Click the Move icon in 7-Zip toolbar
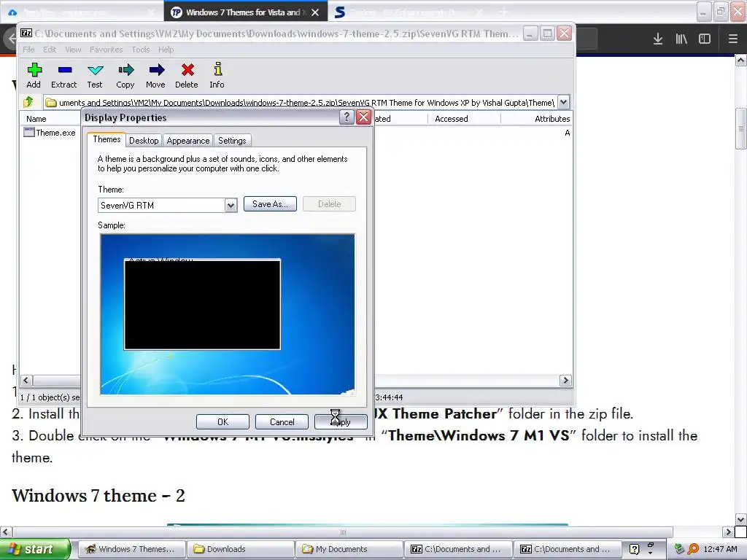 (x=156, y=71)
